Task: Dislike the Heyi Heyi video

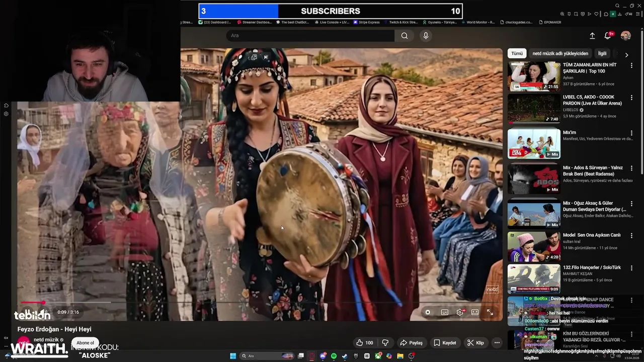Action: point(385,343)
